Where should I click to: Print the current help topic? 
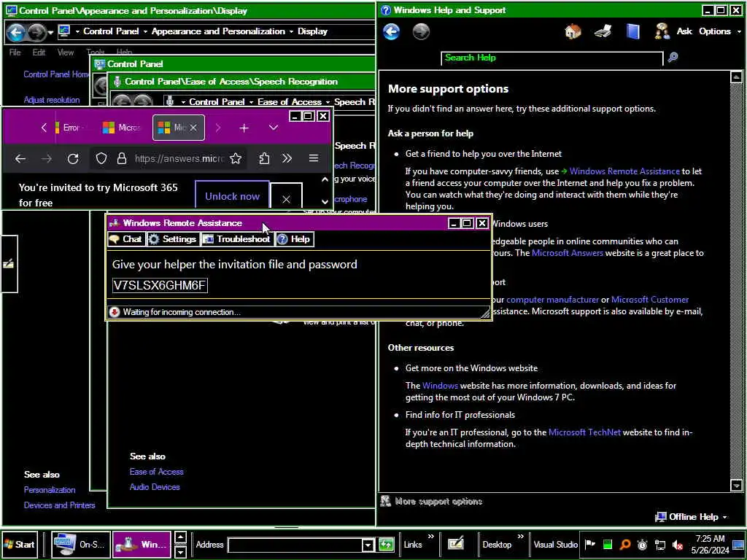tap(603, 31)
